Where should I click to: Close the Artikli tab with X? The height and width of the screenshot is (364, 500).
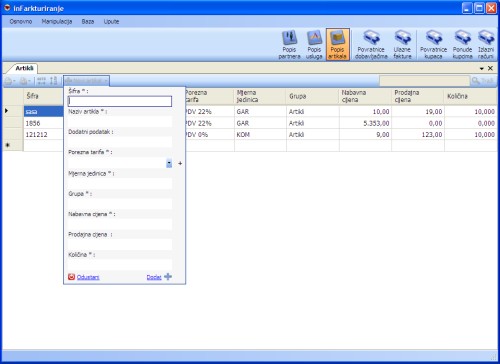point(490,68)
